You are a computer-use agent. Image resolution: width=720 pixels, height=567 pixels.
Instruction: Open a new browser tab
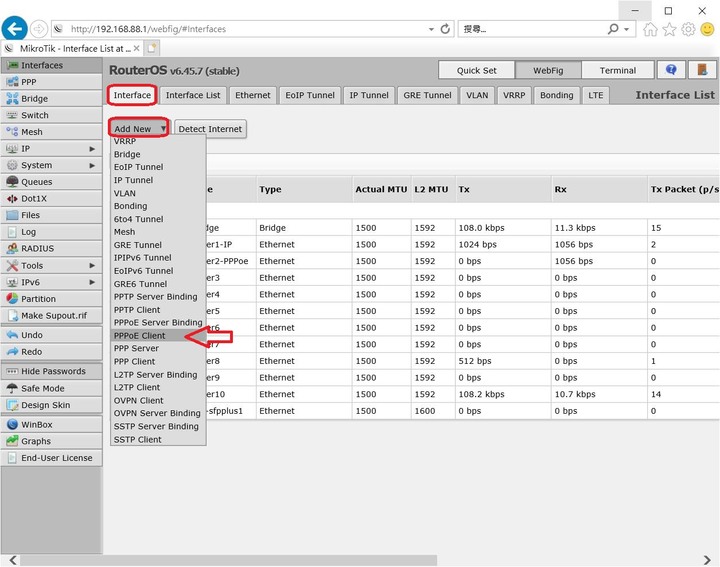click(x=152, y=48)
